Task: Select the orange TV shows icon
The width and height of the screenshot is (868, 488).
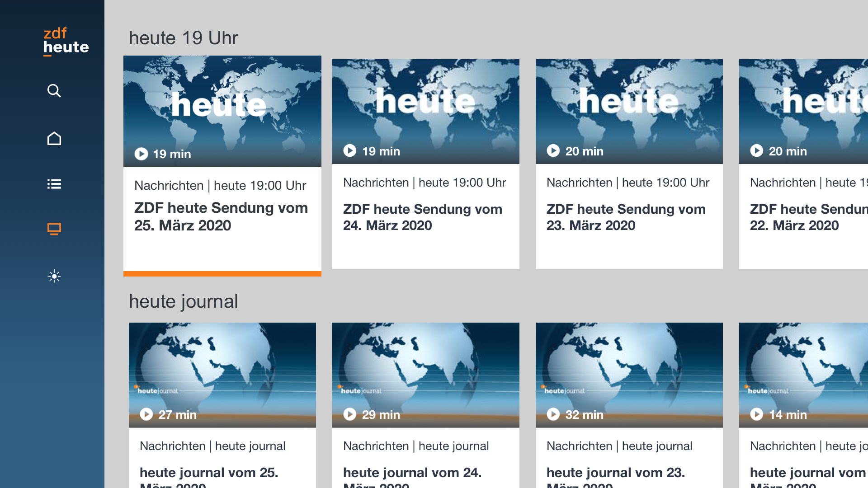Action: (54, 229)
